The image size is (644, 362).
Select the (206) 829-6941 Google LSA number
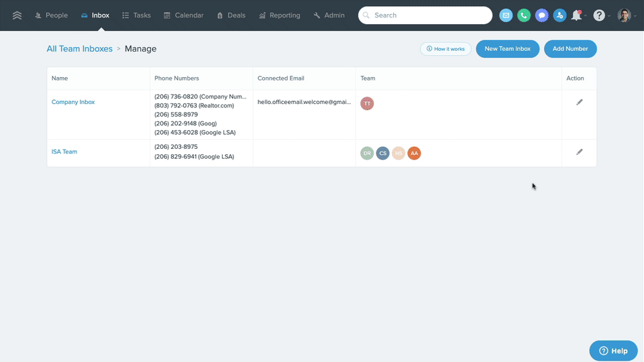[x=195, y=156]
